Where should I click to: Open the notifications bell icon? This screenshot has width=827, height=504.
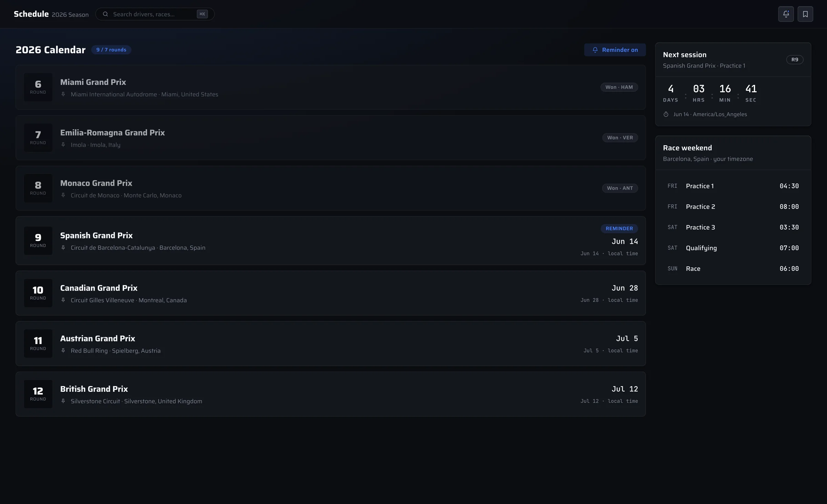pyautogui.click(x=786, y=14)
